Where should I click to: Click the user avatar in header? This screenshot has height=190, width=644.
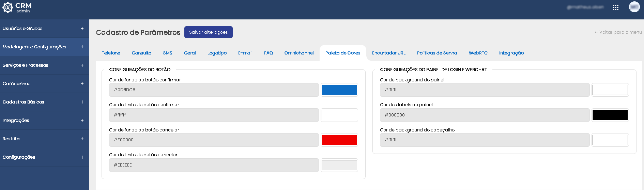tap(634, 7)
